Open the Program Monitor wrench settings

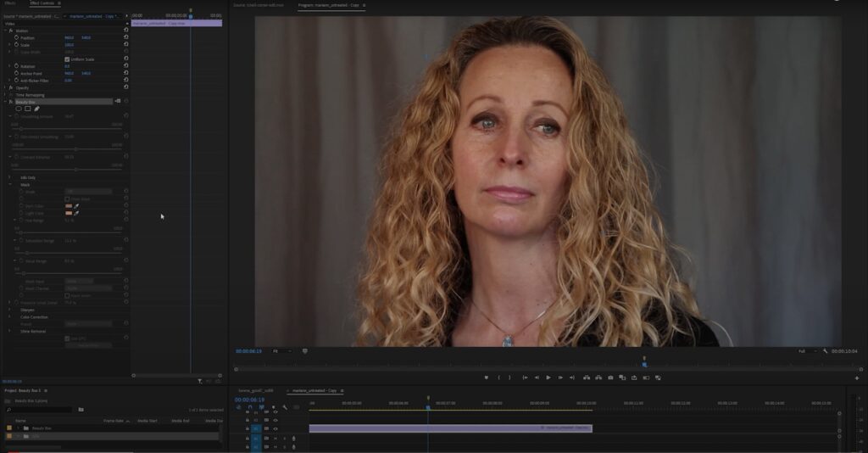pyautogui.click(x=825, y=351)
